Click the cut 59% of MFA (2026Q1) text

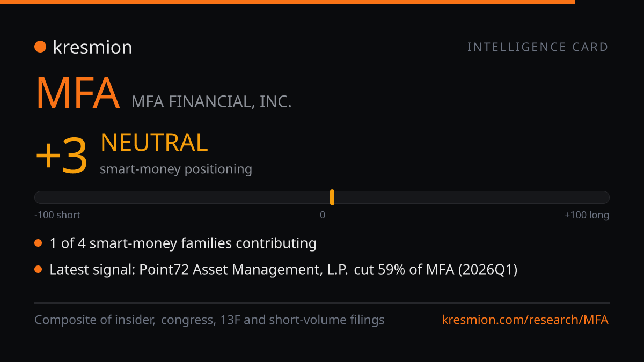coord(436,270)
